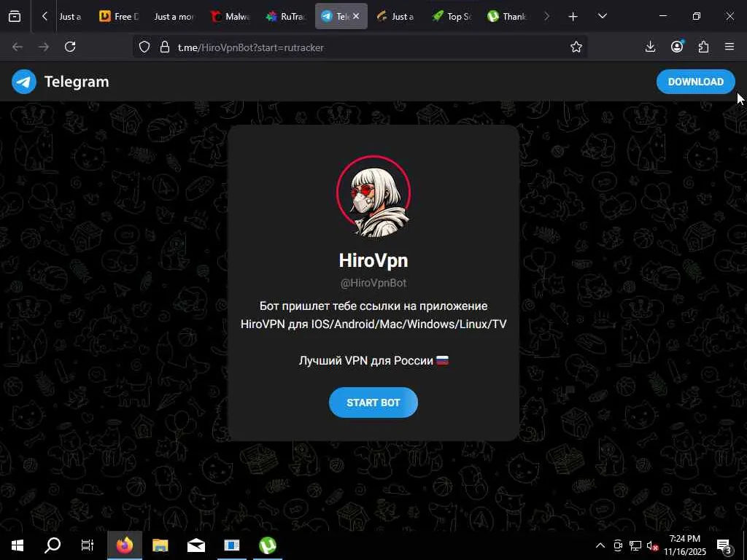Show hidden system tray icons
The image size is (747, 560).
[x=600, y=545]
